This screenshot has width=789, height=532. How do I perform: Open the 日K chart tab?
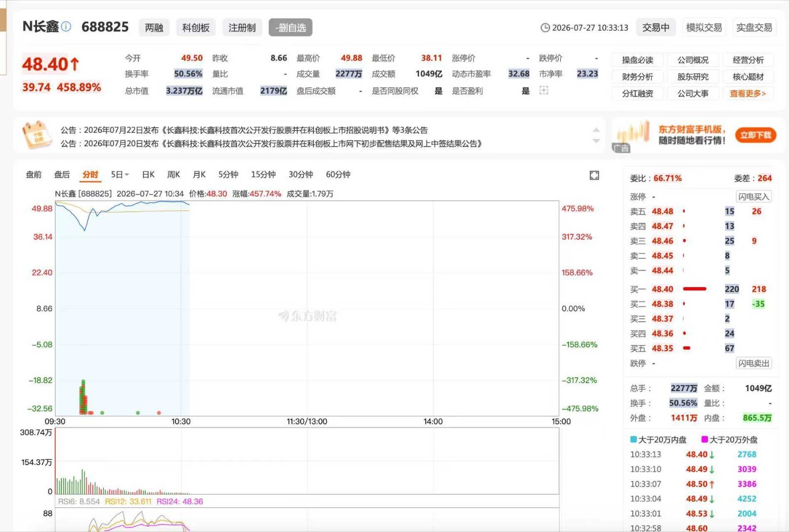pos(148,174)
